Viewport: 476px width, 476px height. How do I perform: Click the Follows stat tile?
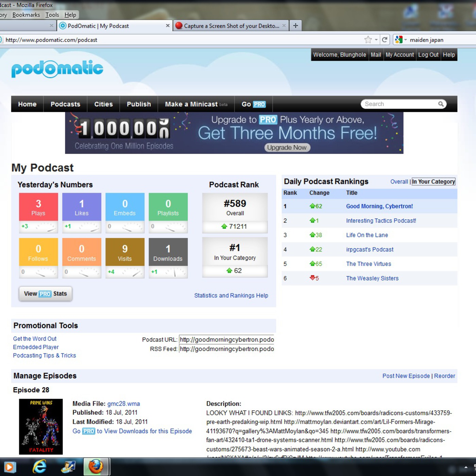coord(38,258)
